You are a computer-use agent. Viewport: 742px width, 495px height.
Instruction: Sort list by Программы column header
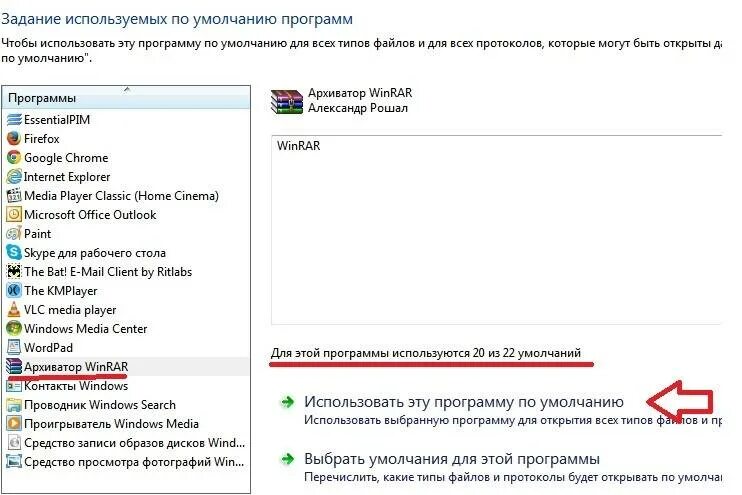tap(127, 98)
